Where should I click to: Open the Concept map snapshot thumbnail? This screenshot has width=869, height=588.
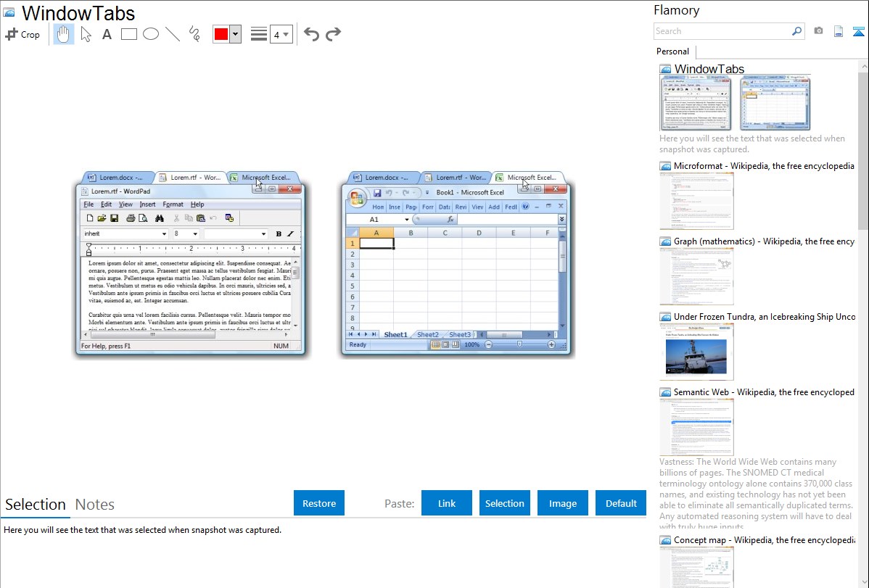point(696,568)
